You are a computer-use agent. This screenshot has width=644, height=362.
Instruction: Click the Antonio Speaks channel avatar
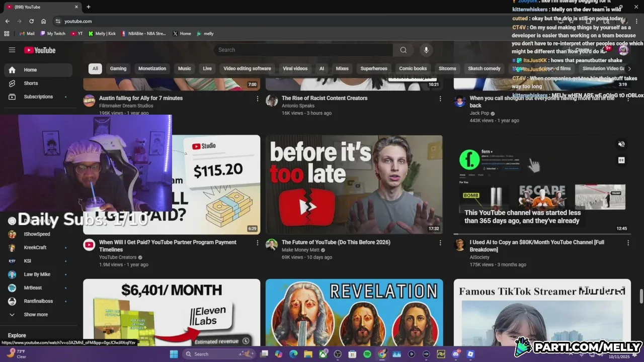(x=272, y=101)
